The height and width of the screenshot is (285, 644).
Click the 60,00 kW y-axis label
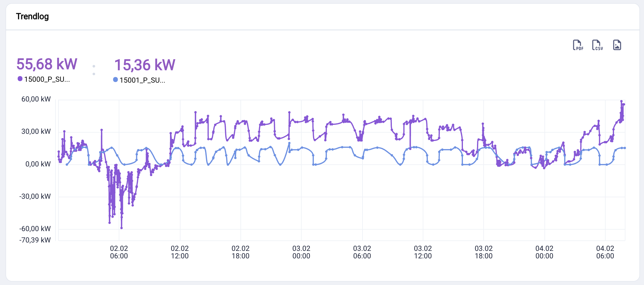click(36, 99)
